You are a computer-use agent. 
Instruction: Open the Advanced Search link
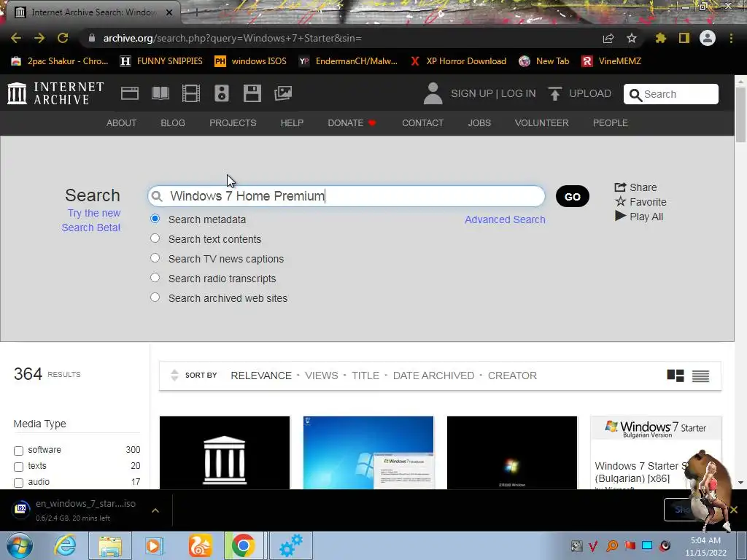pyautogui.click(x=505, y=219)
